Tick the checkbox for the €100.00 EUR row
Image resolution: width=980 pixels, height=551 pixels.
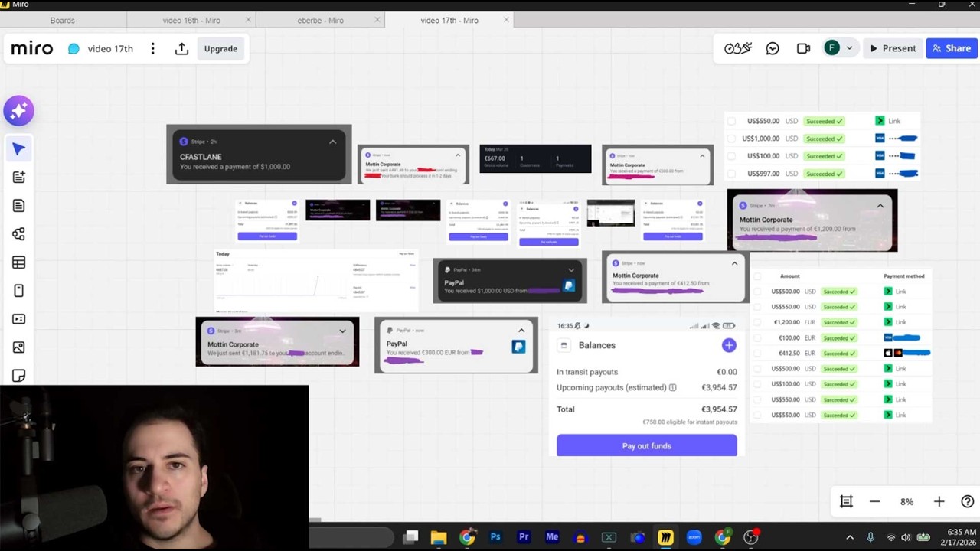[758, 337]
